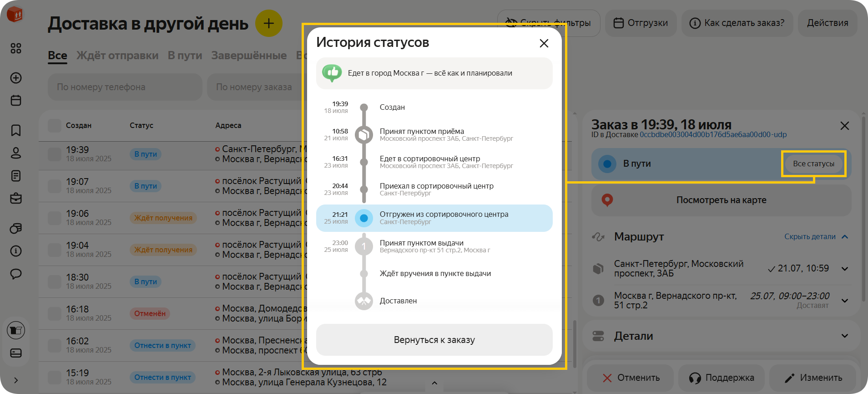
Task: Click the По номеру телефона search field
Action: point(125,87)
